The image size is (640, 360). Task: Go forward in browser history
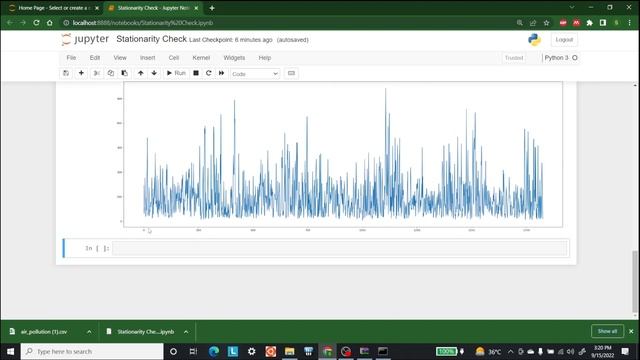click(23, 23)
